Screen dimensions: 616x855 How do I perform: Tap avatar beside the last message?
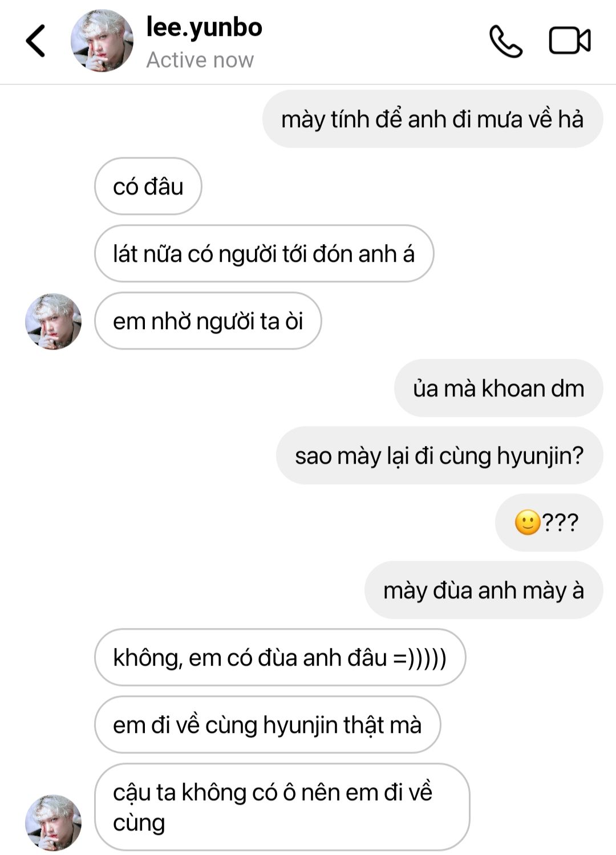[x=53, y=822]
